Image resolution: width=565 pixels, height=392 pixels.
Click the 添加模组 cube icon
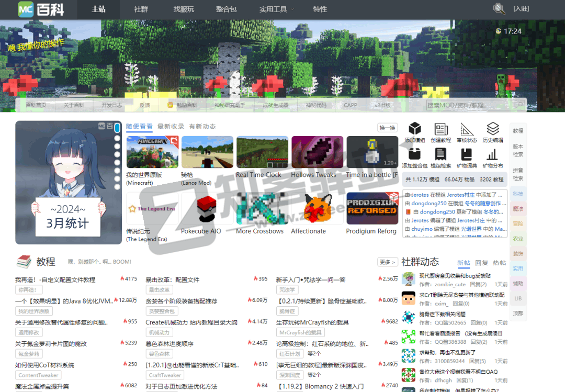pos(415,129)
